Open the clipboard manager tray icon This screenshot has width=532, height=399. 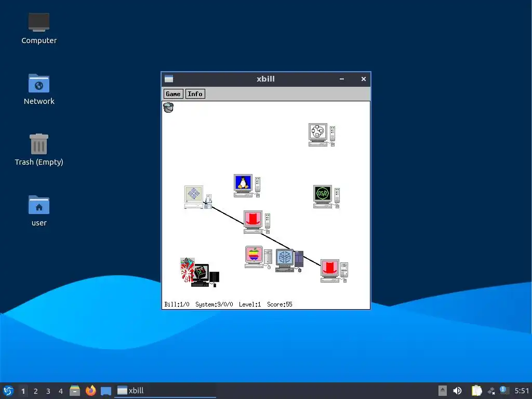click(x=477, y=391)
